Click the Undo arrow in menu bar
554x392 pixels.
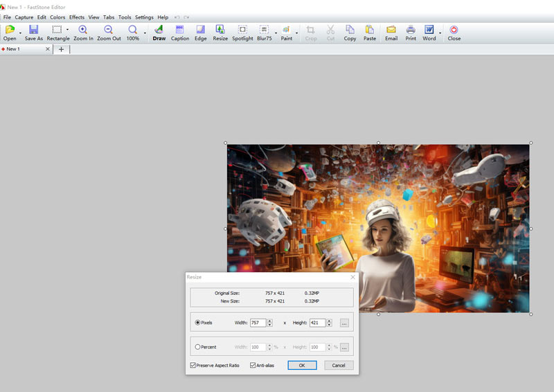(177, 17)
